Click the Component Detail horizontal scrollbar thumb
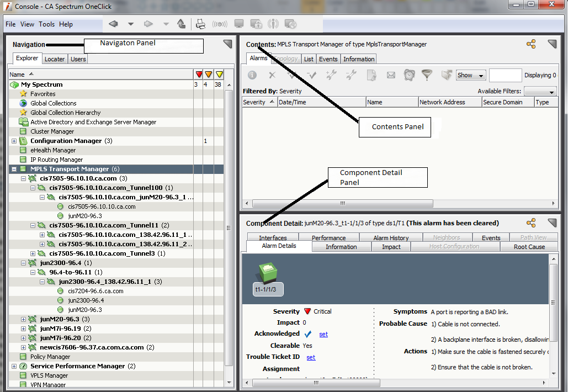 316,383
